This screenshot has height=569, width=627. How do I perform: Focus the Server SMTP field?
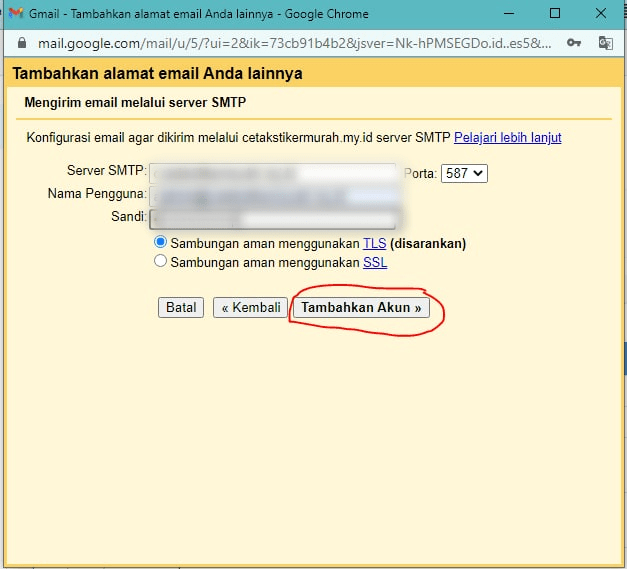273,173
